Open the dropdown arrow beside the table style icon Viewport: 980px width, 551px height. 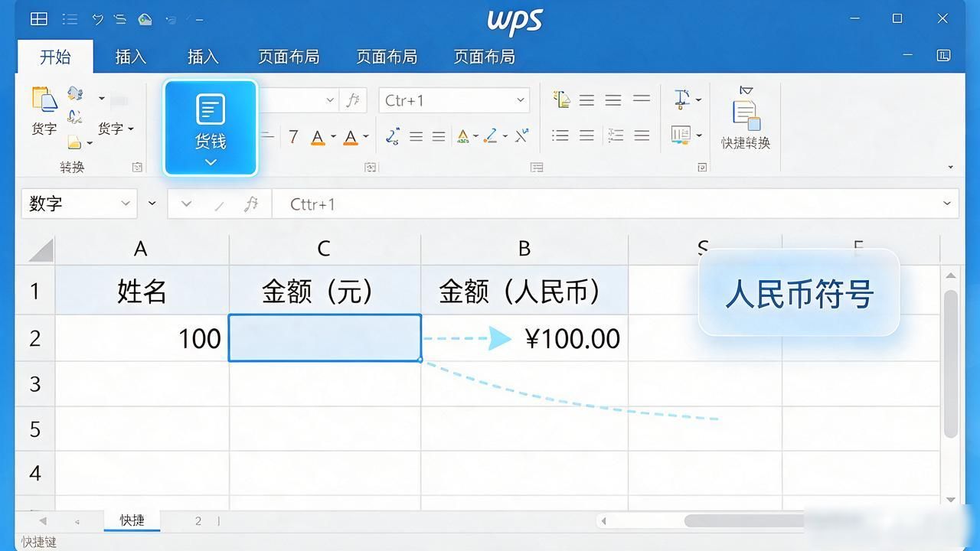699,135
